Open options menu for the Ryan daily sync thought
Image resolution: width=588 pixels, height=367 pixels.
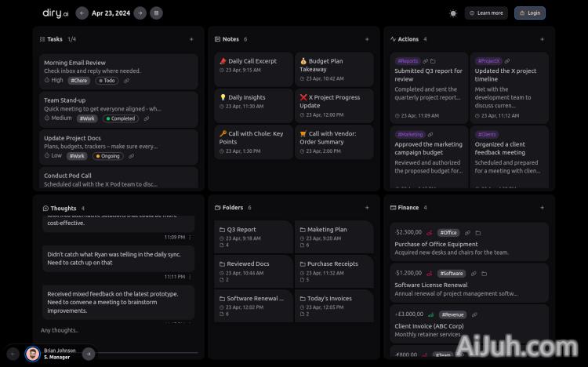191,277
